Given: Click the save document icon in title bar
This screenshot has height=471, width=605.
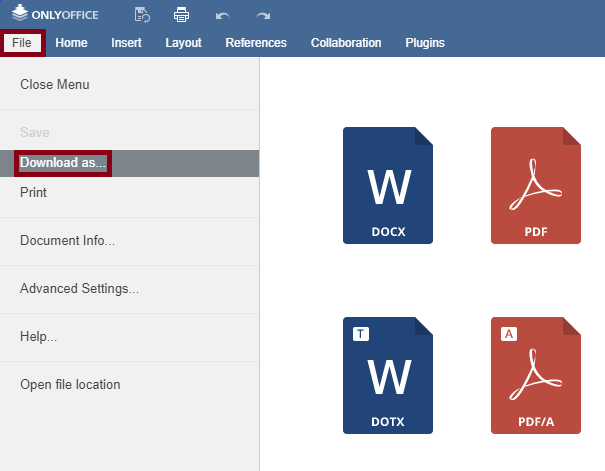Looking at the screenshot, I should (142, 15).
